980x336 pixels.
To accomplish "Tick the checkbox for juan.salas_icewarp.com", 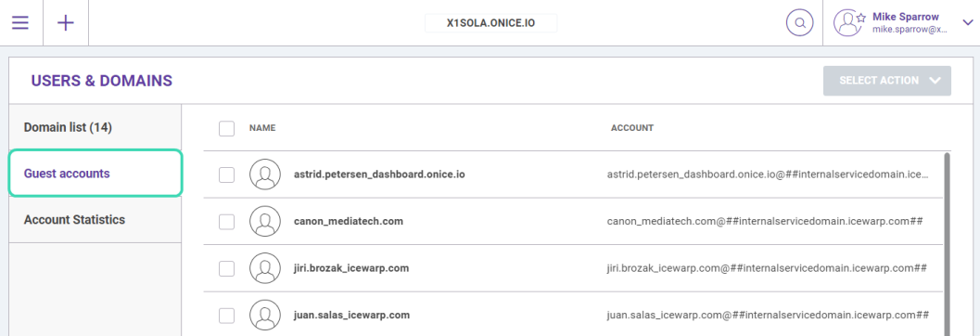I will (226, 316).
